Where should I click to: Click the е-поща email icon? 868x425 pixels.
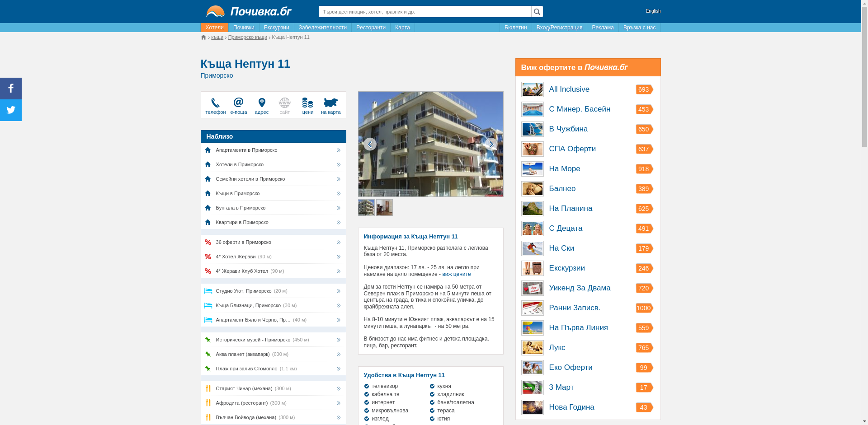(x=238, y=103)
